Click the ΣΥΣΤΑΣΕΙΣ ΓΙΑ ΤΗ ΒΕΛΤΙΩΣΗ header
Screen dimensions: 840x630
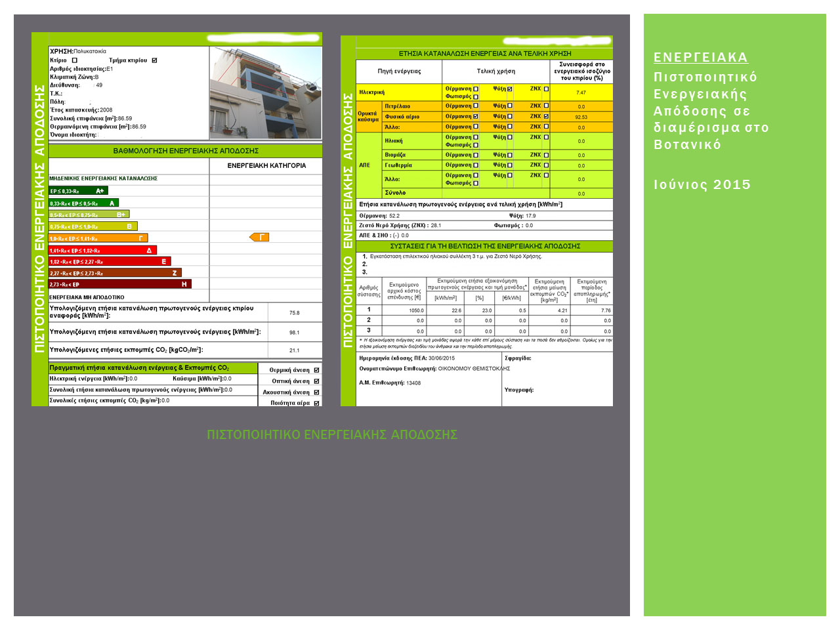[x=485, y=246]
